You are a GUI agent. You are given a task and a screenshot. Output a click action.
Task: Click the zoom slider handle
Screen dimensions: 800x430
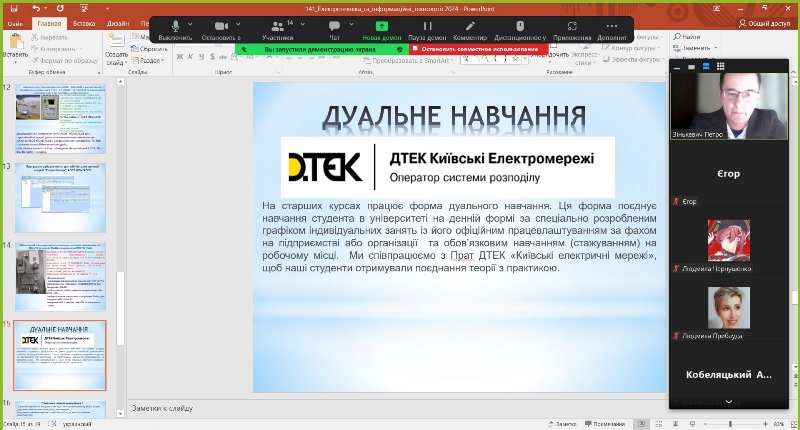click(730, 424)
